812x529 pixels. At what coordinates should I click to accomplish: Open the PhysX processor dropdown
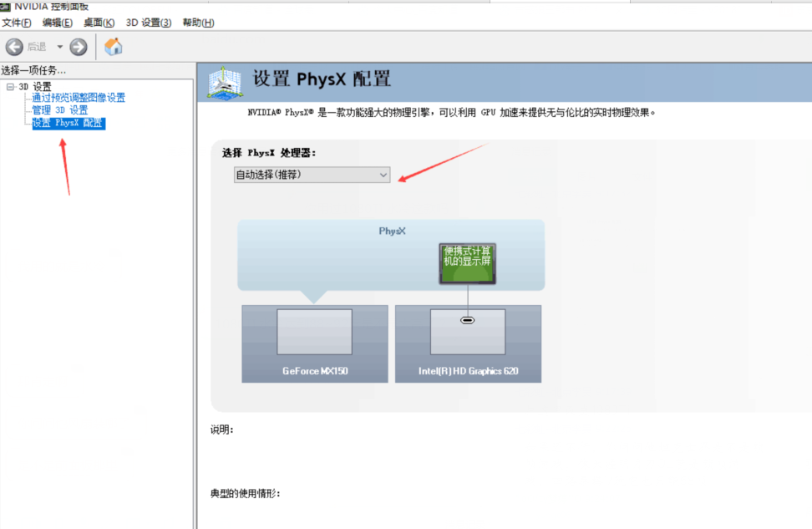[x=312, y=175]
